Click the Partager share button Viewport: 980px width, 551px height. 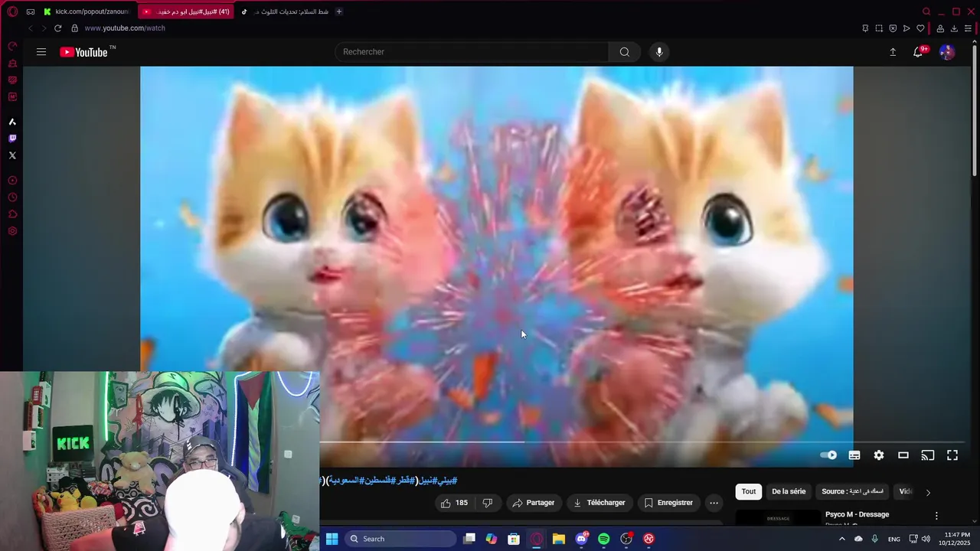click(x=533, y=503)
